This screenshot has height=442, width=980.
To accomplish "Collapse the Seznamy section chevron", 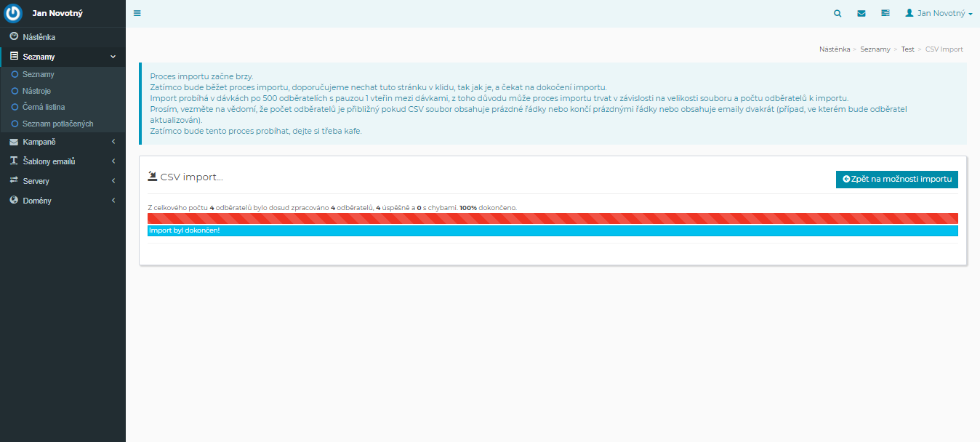I will 113,57.
